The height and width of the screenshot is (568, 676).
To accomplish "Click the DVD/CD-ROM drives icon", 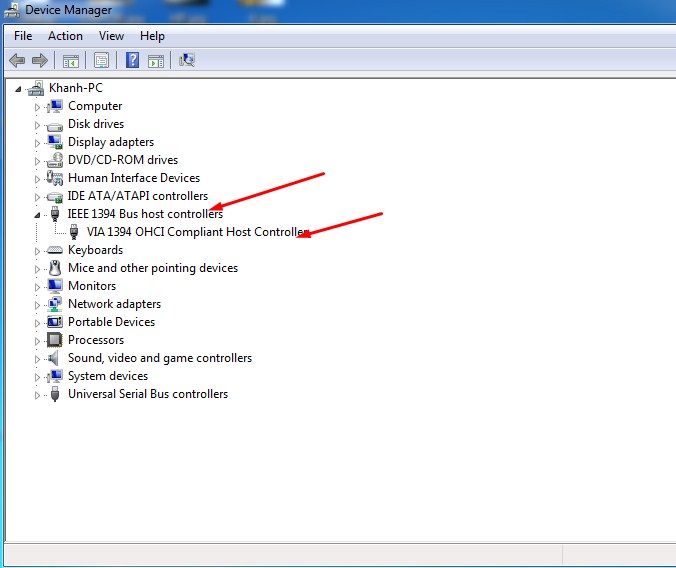I will (x=55, y=160).
